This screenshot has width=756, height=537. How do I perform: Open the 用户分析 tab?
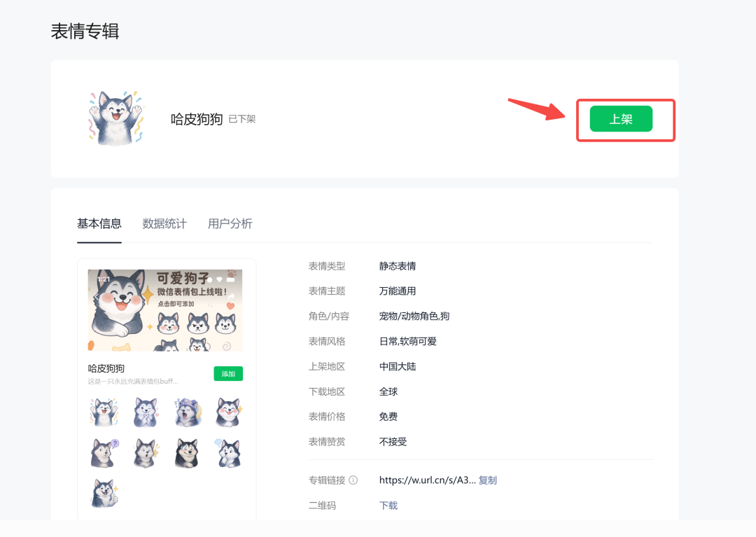[230, 223]
